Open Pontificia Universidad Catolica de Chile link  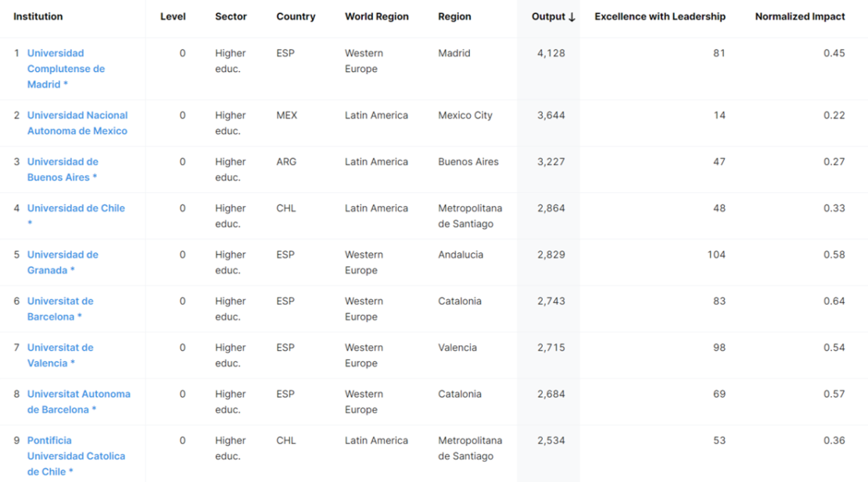pos(76,456)
